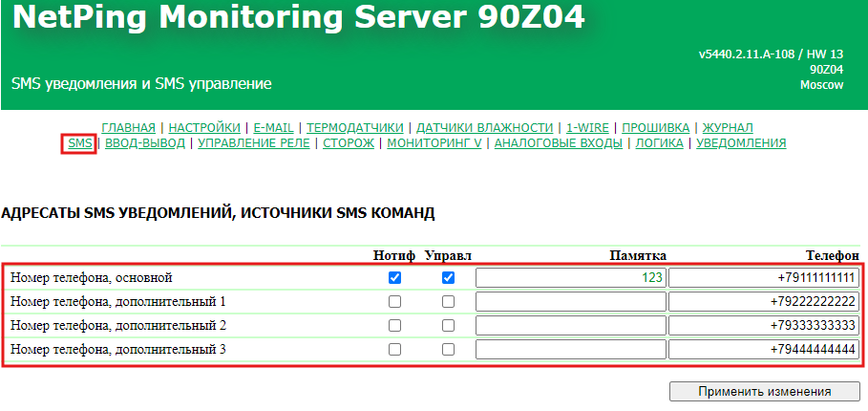Click the phone field with +79111111111

(763, 278)
